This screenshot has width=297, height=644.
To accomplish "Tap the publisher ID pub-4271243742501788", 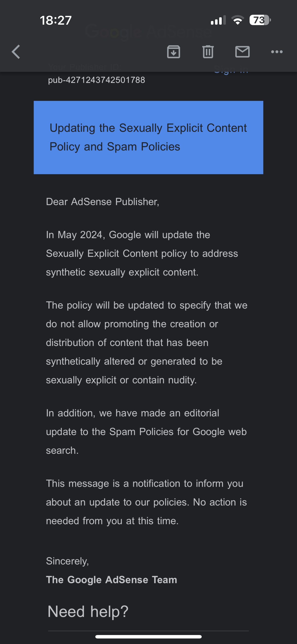I will pyautogui.click(x=96, y=80).
